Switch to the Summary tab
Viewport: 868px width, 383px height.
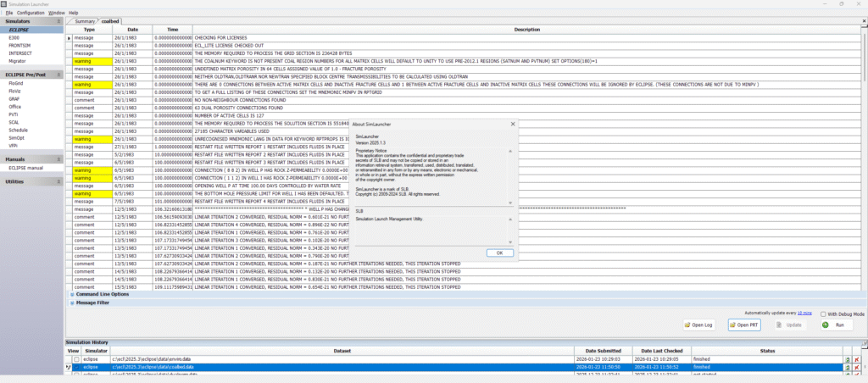[85, 20]
